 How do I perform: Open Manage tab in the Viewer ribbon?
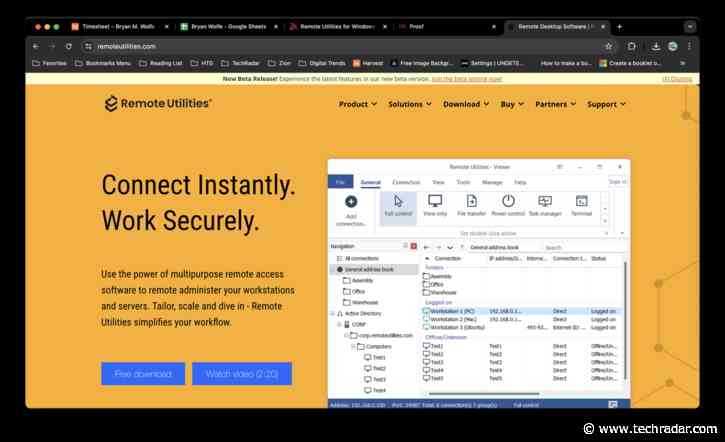coord(492,182)
